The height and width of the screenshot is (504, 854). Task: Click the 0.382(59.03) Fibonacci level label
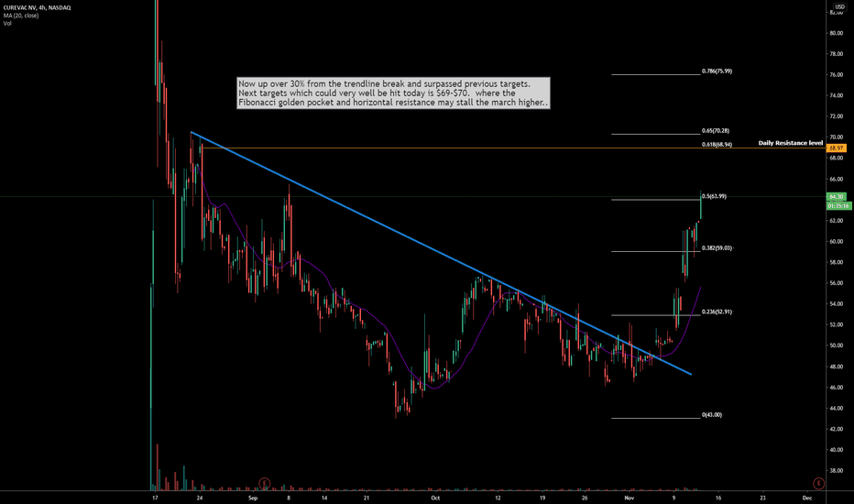coord(717,248)
